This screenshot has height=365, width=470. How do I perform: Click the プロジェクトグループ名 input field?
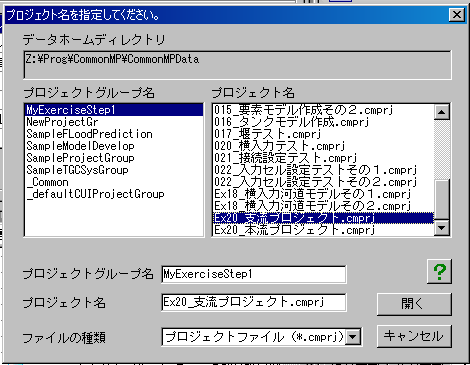[x=254, y=274]
